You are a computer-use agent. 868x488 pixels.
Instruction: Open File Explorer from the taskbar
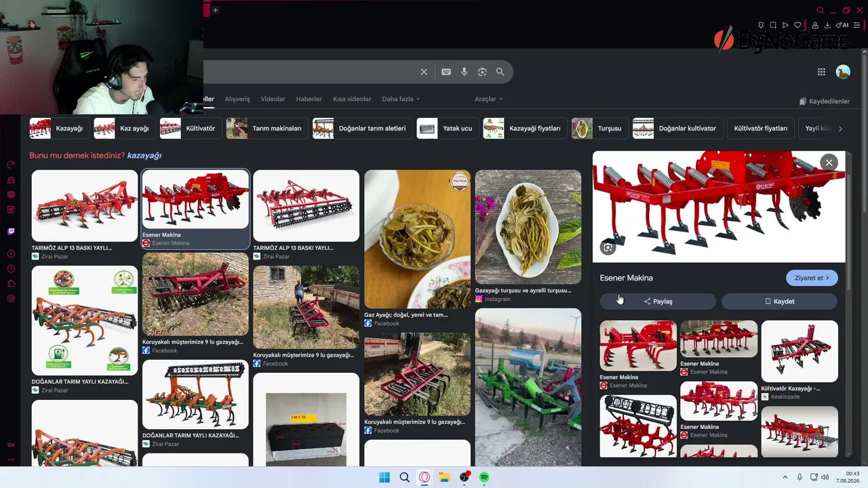pyautogui.click(x=444, y=477)
